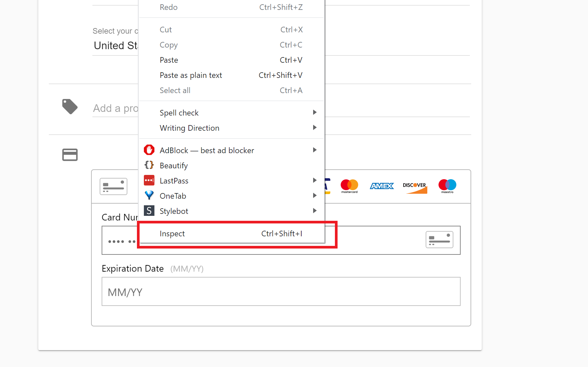Expand the OneTab submenu arrow
The height and width of the screenshot is (367, 588).
coord(315,195)
